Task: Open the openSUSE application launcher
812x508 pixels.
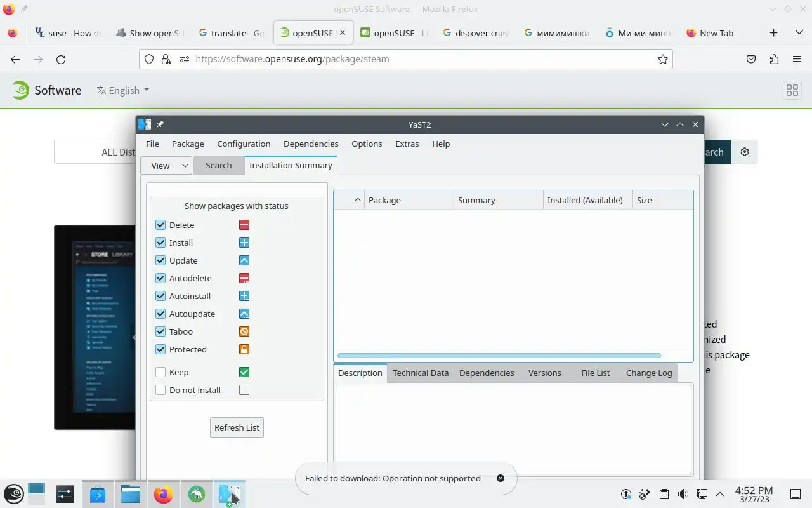Action: pos(15,493)
